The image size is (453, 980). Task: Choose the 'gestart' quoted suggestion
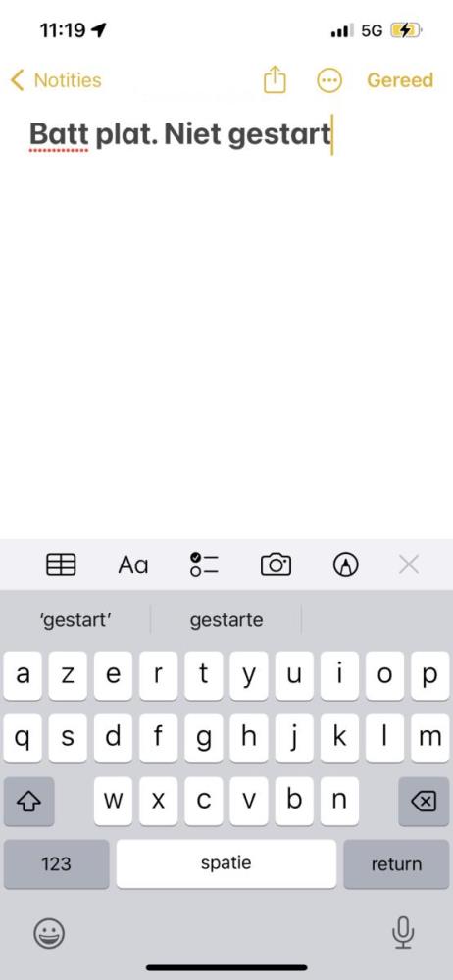[x=75, y=620]
